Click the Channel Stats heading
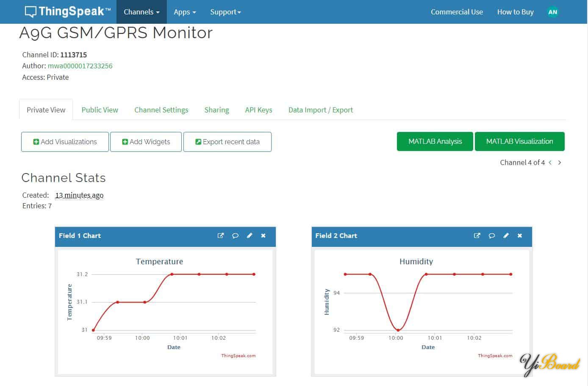 [64, 178]
